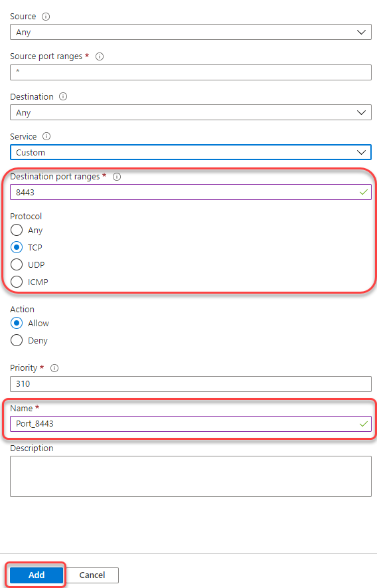The image size is (377, 588).
Task: Select the Any protocol radio button
Action: tap(17, 230)
